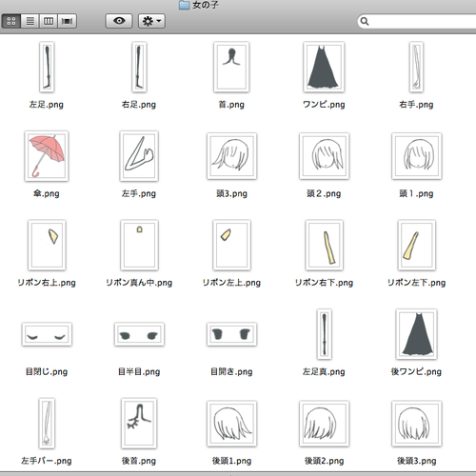Select the 首.png neck image

[x=231, y=67]
